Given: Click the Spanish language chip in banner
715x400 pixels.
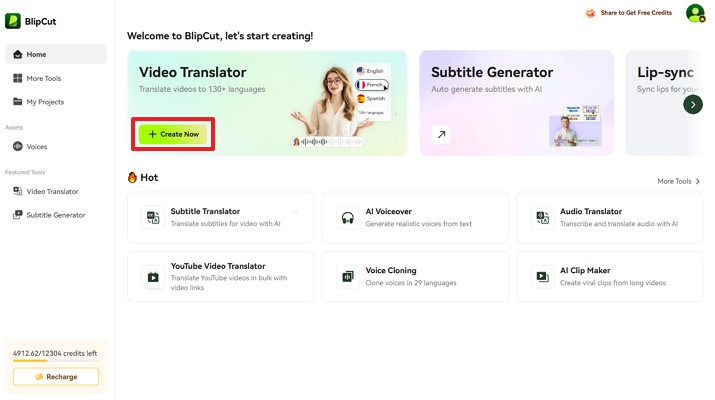Looking at the screenshot, I should (371, 99).
